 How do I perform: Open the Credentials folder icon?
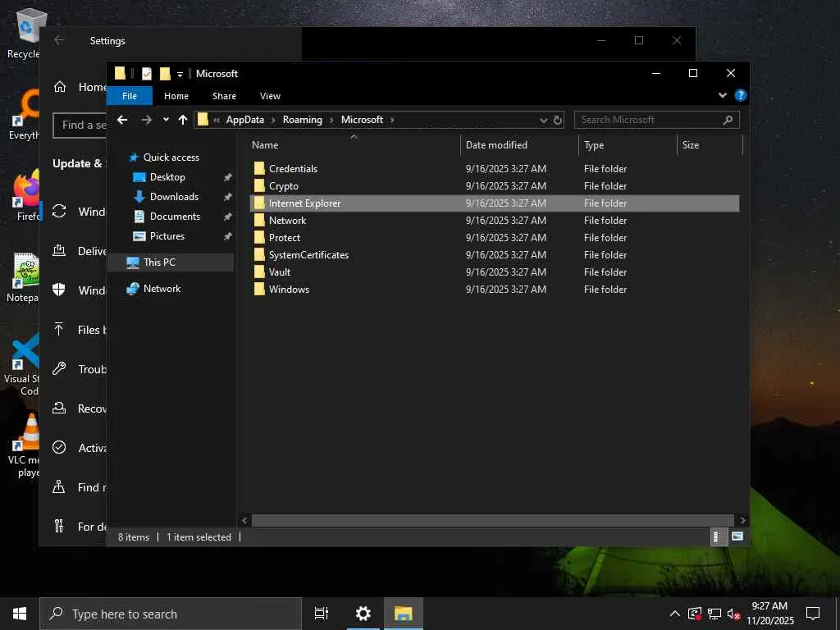[259, 169]
